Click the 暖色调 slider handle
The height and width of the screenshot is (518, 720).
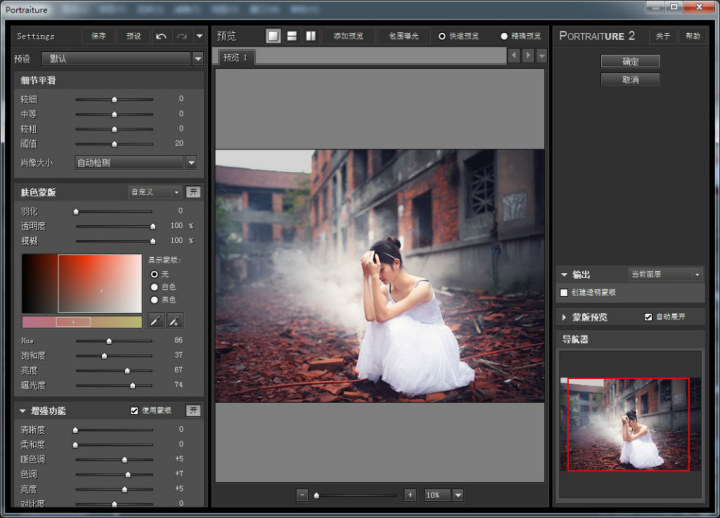[x=124, y=460]
